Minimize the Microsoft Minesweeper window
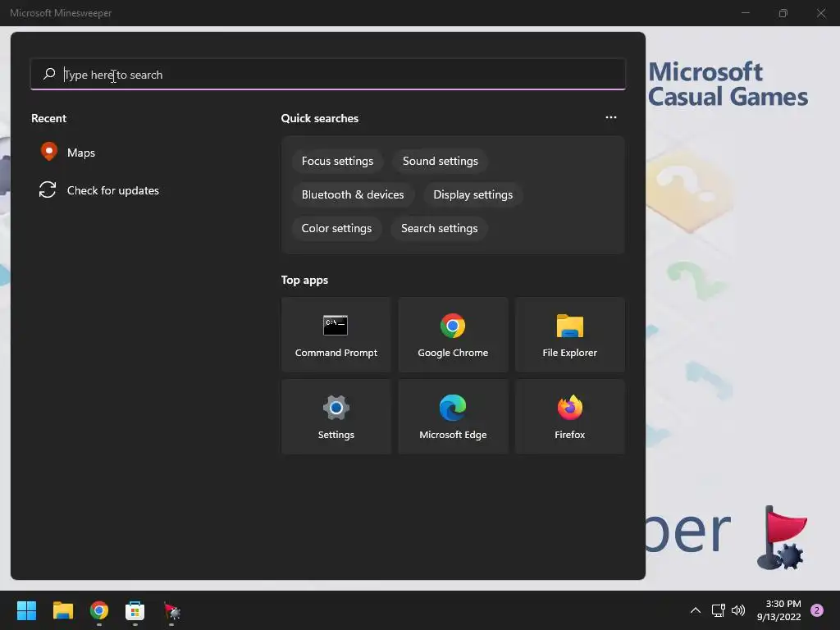The height and width of the screenshot is (630, 840). (745, 13)
